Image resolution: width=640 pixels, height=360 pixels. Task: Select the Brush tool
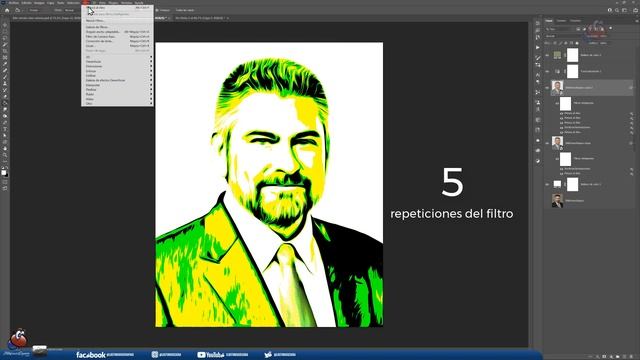point(5,77)
